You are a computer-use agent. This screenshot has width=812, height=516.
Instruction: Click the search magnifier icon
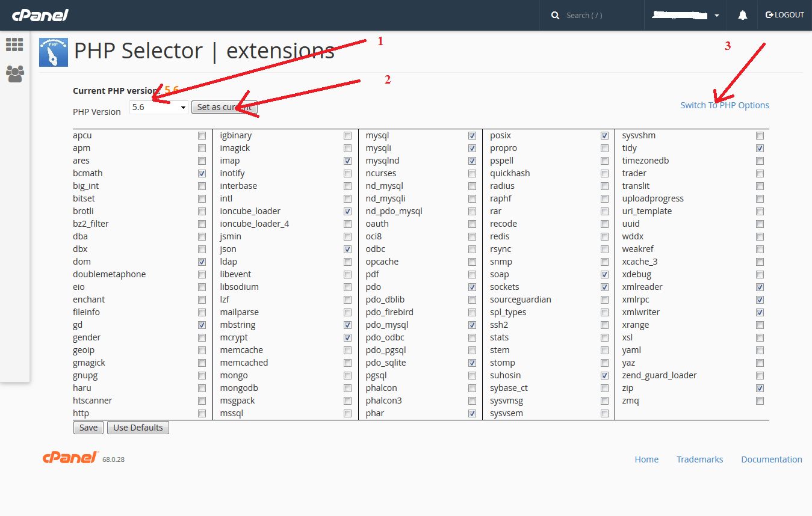(x=554, y=15)
